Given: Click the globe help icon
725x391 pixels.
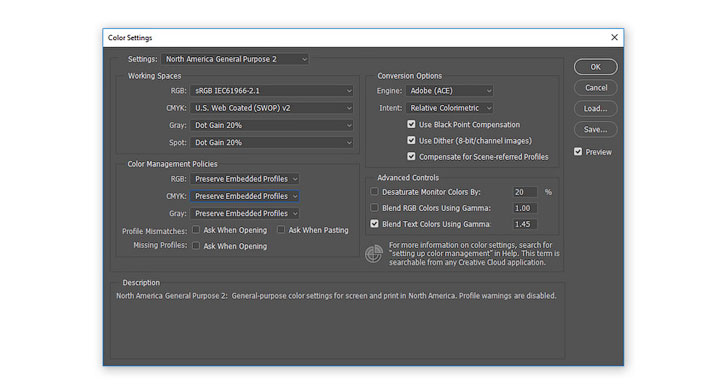Looking at the screenshot, I should [x=374, y=254].
